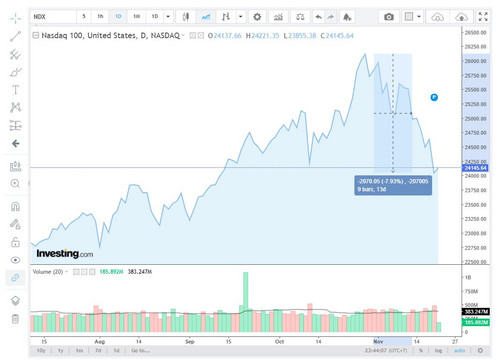
Task: Click the back arrow drawing icon
Action: [15, 143]
